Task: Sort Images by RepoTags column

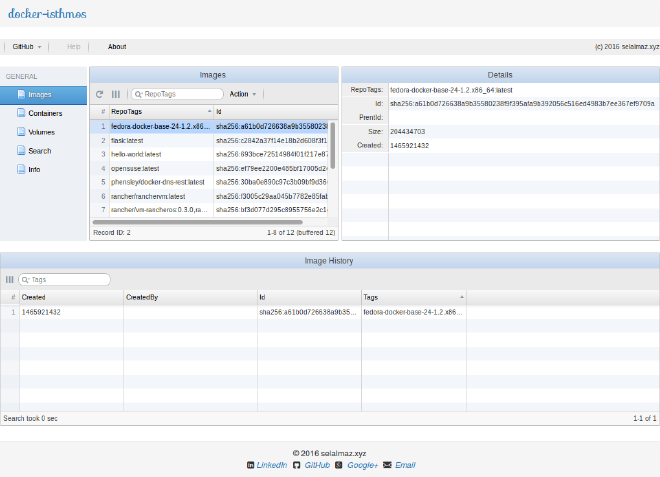Action: point(161,112)
